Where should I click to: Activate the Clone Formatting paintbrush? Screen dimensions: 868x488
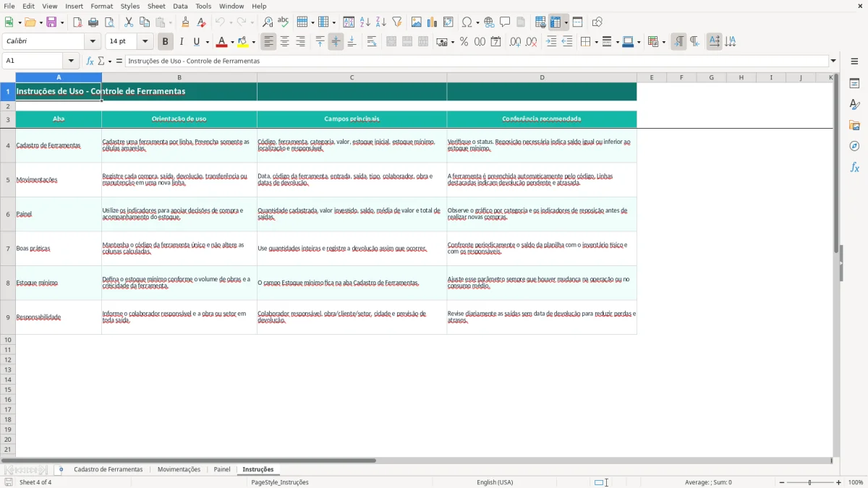click(x=186, y=22)
